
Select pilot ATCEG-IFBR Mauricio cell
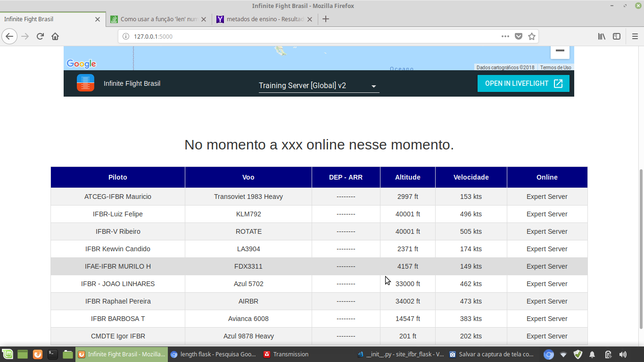(118, 197)
